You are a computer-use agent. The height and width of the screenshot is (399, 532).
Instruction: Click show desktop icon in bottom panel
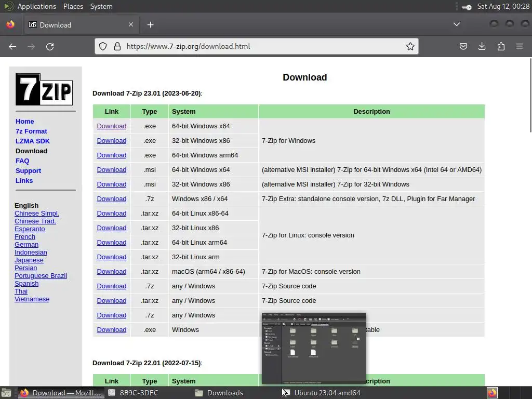point(6,393)
